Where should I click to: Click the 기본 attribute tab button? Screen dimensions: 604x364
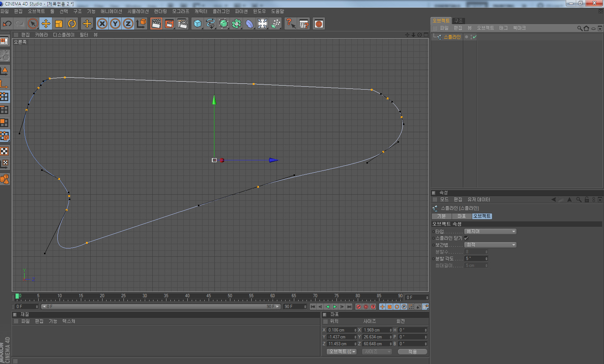click(x=442, y=216)
